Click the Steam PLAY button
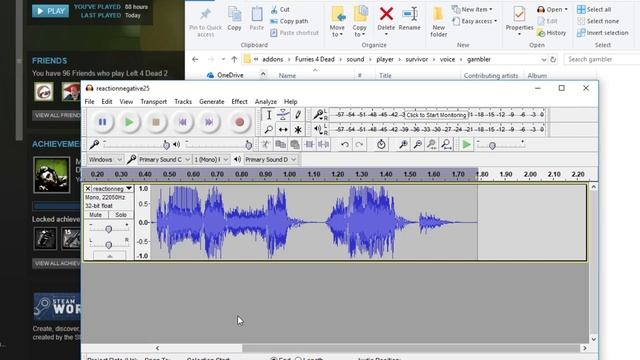This screenshot has height=360, width=640. (x=51, y=11)
